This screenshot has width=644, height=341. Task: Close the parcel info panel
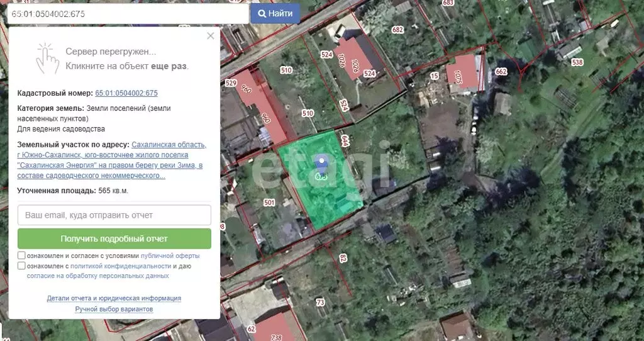[x=211, y=36]
